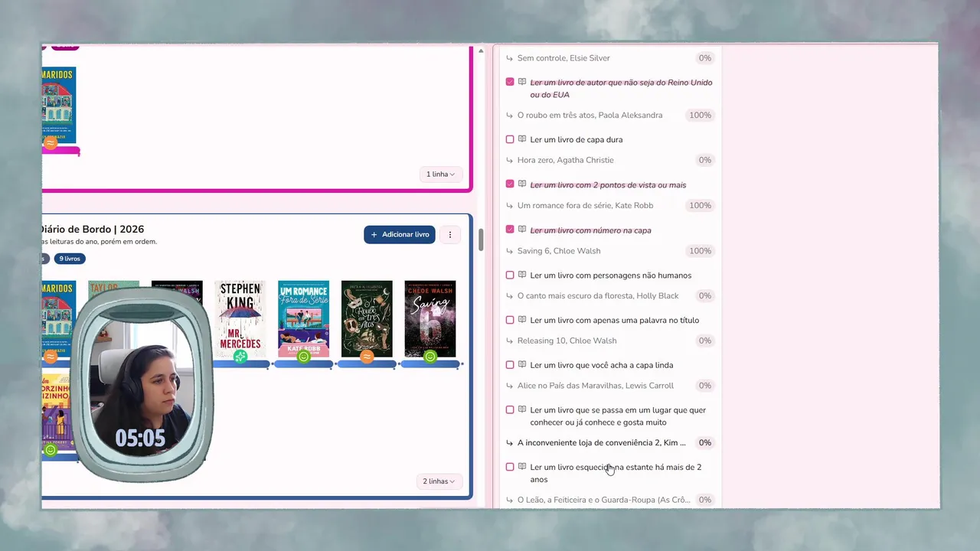Select 'Releasing 10, Chloe Walsh' entry
The width and height of the screenshot is (980, 551).
click(567, 341)
